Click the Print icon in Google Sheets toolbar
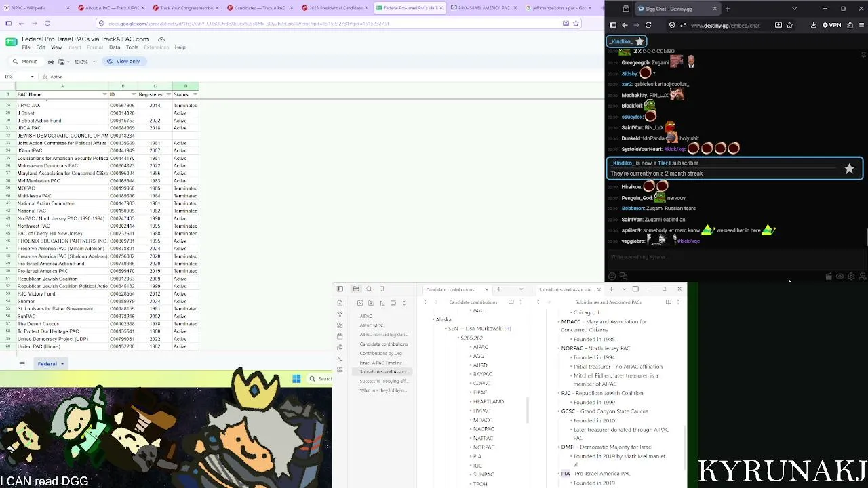The height and width of the screenshot is (488, 868). [x=51, y=62]
